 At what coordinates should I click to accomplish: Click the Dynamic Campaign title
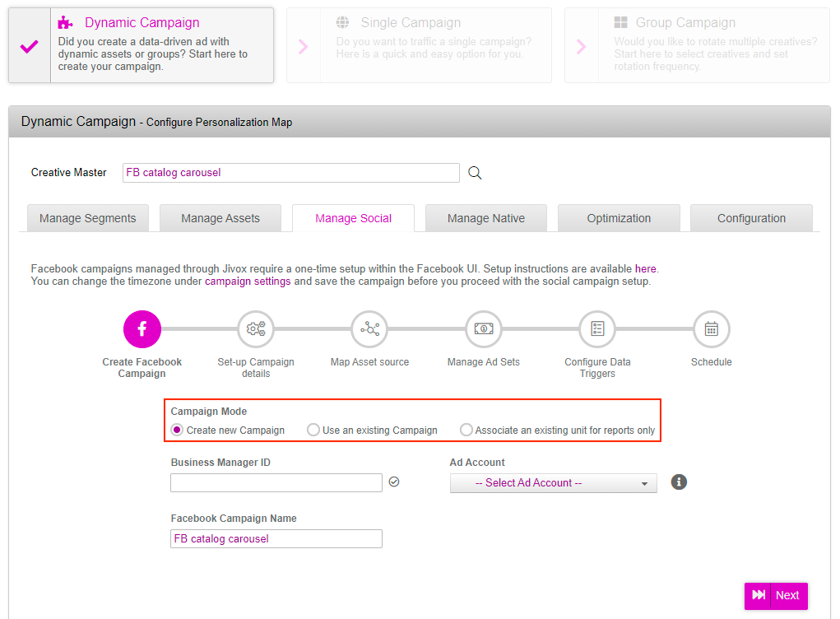point(142,22)
